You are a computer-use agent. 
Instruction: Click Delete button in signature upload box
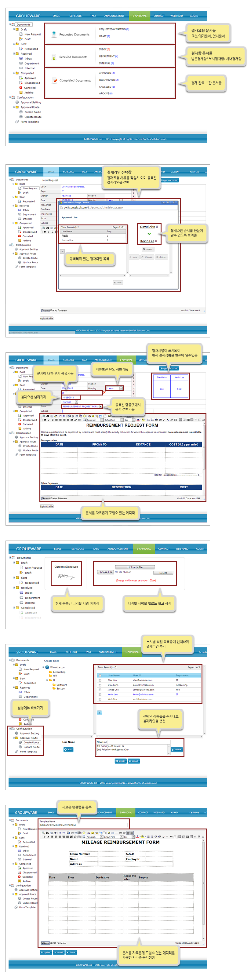[x=163, y=573]
